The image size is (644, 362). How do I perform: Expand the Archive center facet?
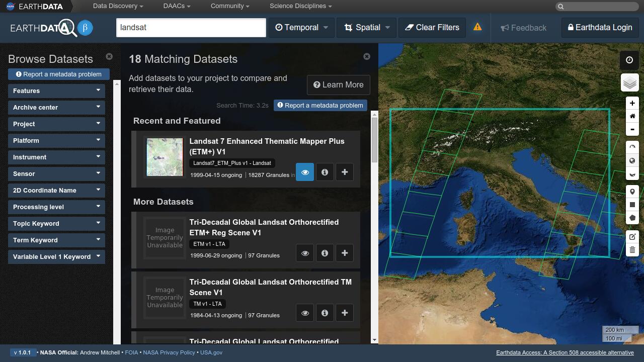pos(56,107)
